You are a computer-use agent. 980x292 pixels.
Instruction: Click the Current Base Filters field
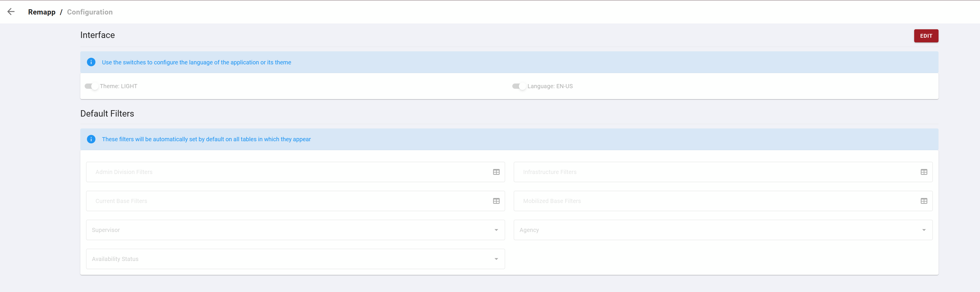pos(295,201)
